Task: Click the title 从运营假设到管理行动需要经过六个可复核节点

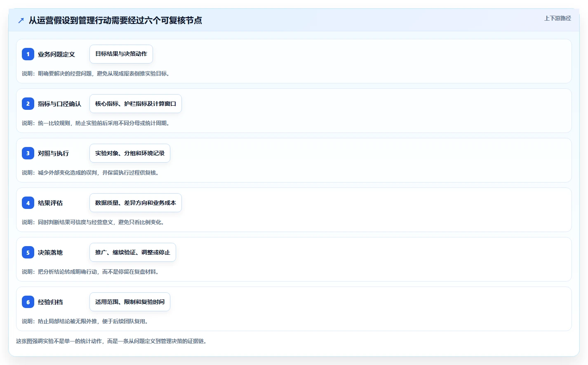Action: [115, 20]
